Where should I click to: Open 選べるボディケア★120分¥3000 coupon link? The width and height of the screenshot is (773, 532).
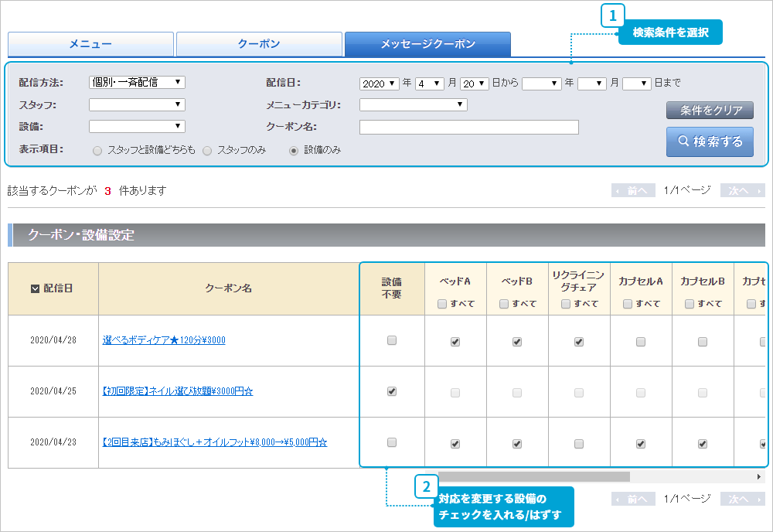(x=164, y=340)
